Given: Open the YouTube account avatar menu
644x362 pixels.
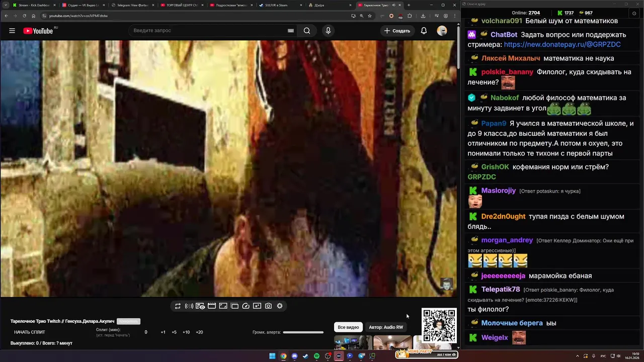Looking at the screenshot, I should click(442, 31).
